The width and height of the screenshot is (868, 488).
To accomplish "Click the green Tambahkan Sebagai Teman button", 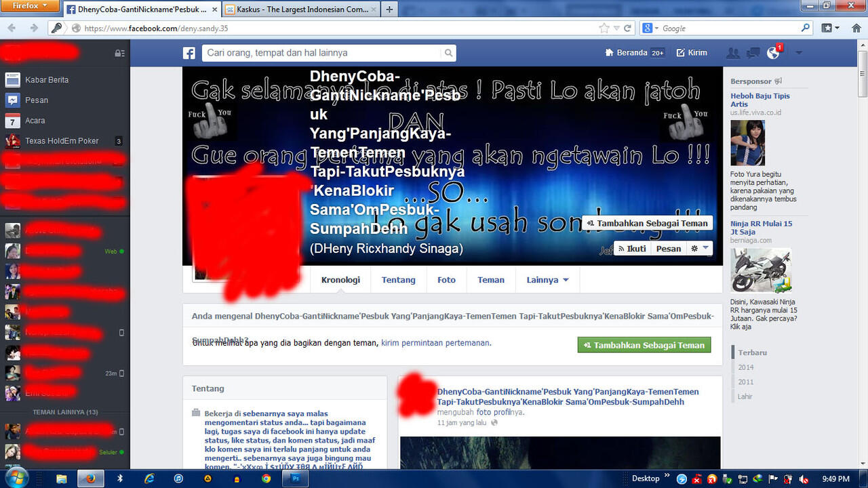I will [644, 345].
